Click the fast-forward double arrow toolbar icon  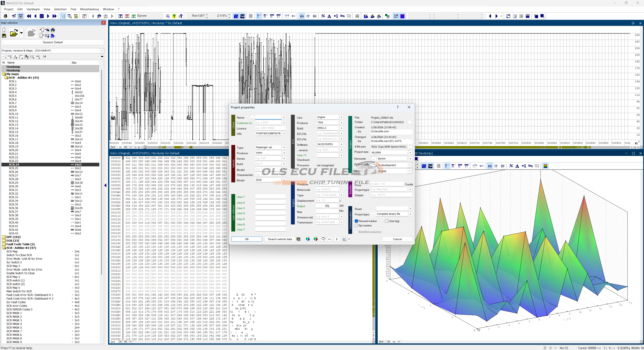(x=54, y=16)
